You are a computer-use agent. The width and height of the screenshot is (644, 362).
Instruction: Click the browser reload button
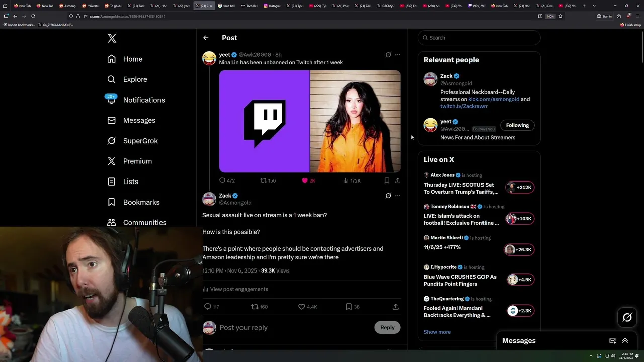pos(33,16)
